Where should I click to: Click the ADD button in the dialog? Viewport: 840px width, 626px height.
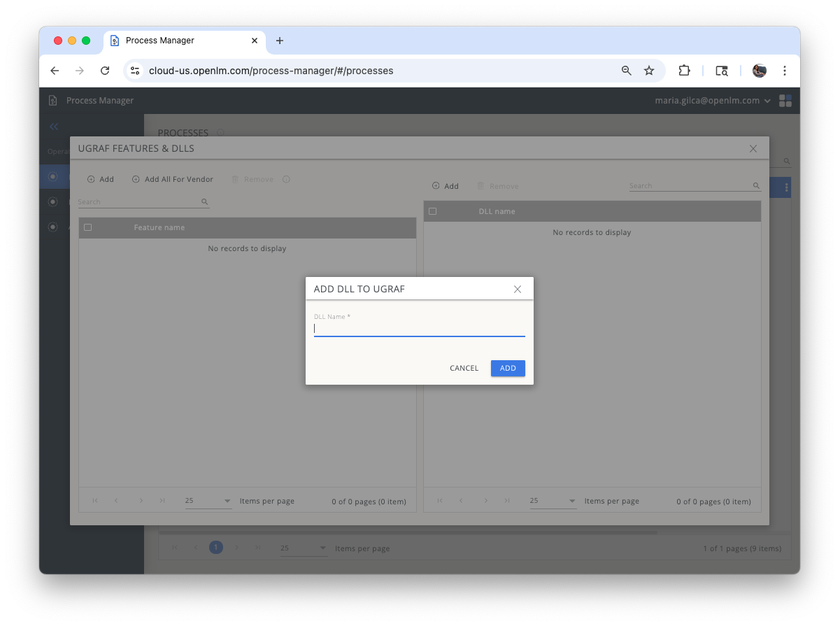(x=508, y=368)
